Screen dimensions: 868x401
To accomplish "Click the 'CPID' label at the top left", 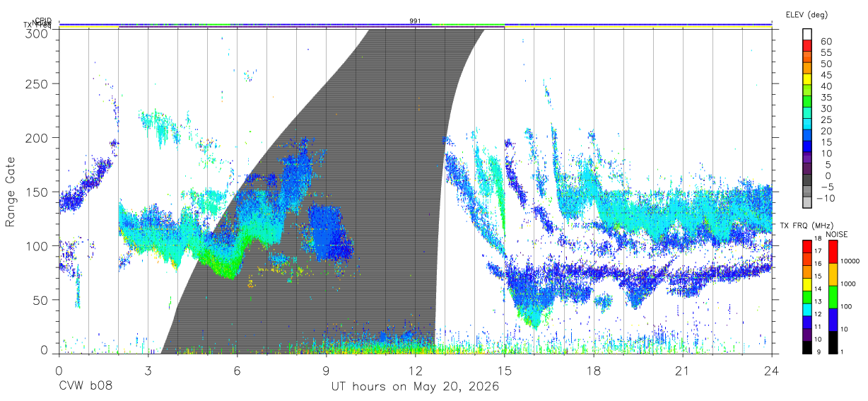I will point(43,21).
